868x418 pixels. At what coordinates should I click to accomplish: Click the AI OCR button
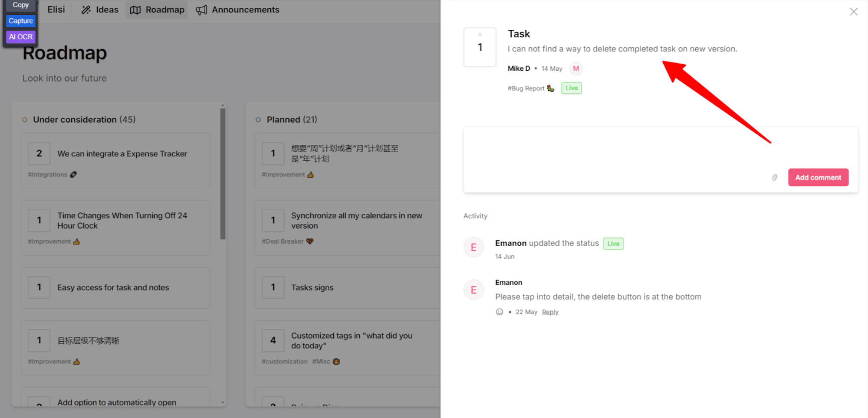(x=21, y=37)
